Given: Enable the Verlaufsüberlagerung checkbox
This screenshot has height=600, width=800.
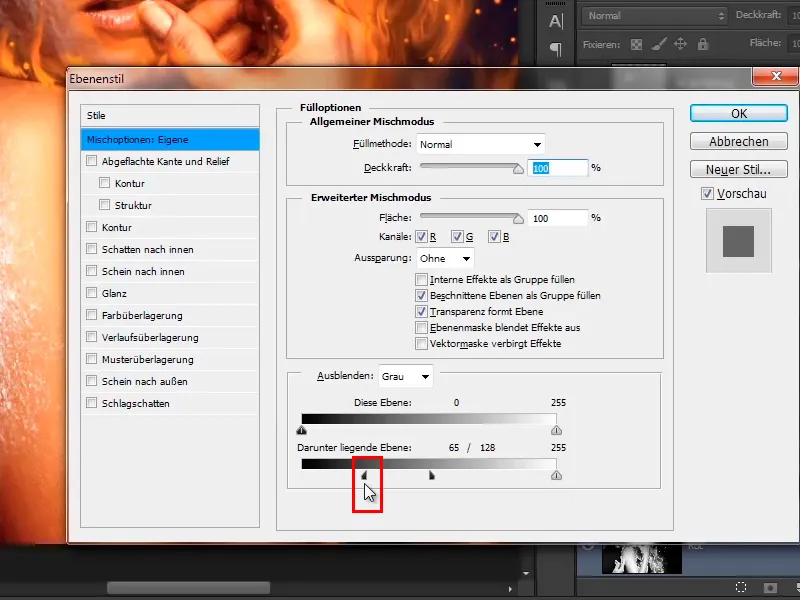Looking at the screenshot, I should [x=91, y=336].
